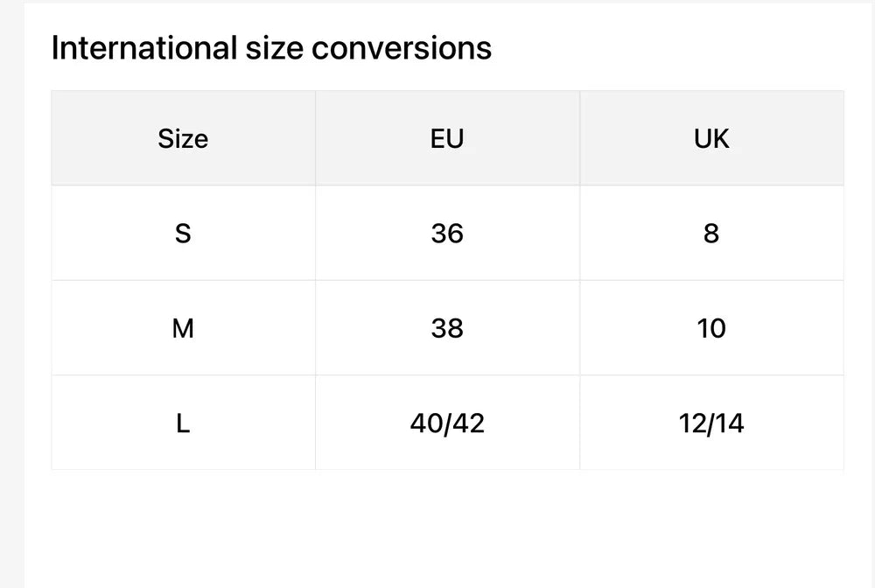Screen dimensions: 875x588
Task: Select UK value 8
Action: 711,234
